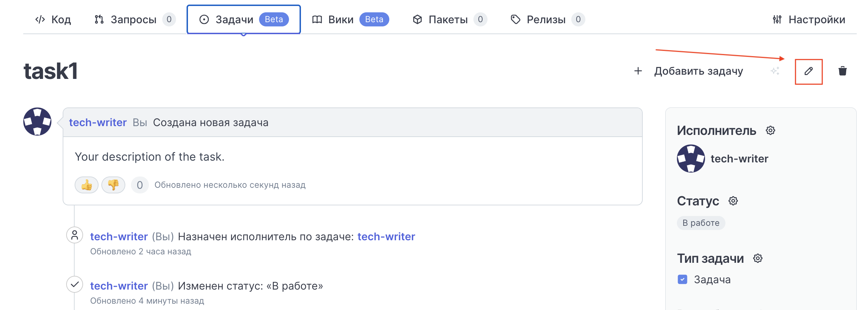Open the Тип задачи gear settings
Viewport: 868px width, 310px height.
(x=758, y=259)
